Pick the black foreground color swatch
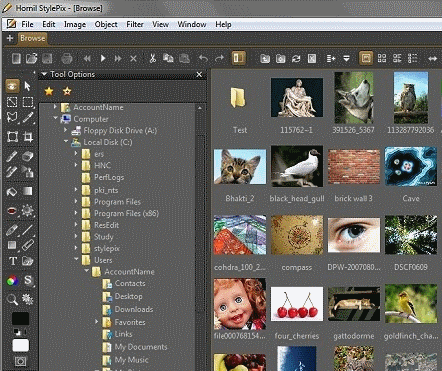 (20, 319)
